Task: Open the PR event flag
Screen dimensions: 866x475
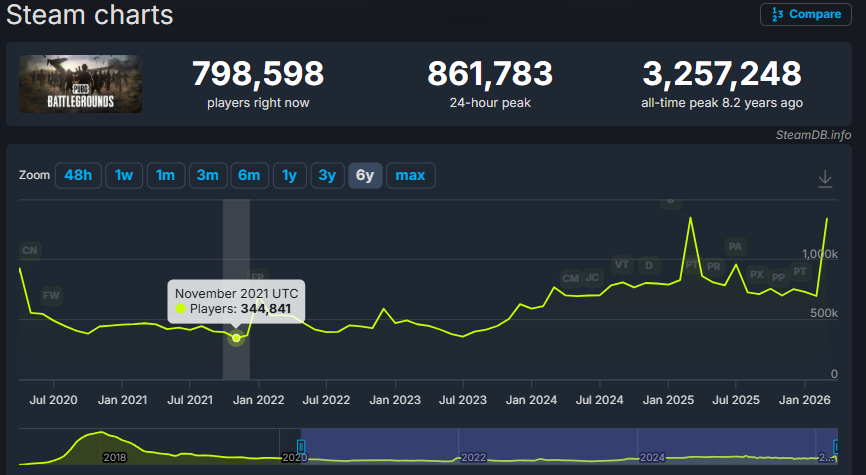Action: tap(714, 267)
